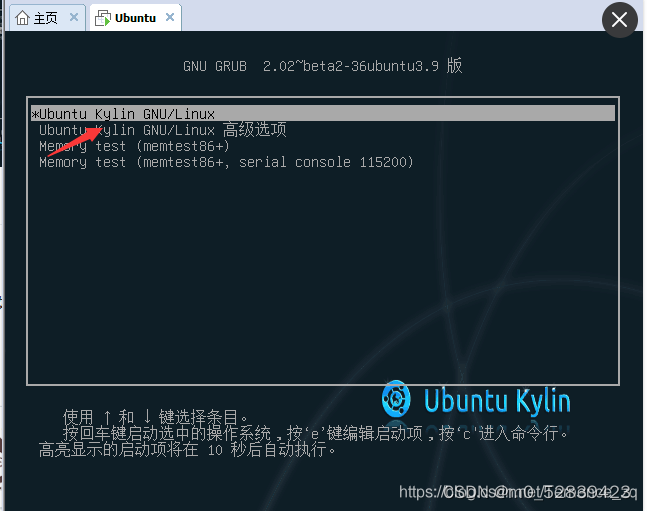This screenshot has width=647, height=511.
Task: Select Memory test serial console 115200 entry
Action: pyautogui.click(x=226, y=162)
